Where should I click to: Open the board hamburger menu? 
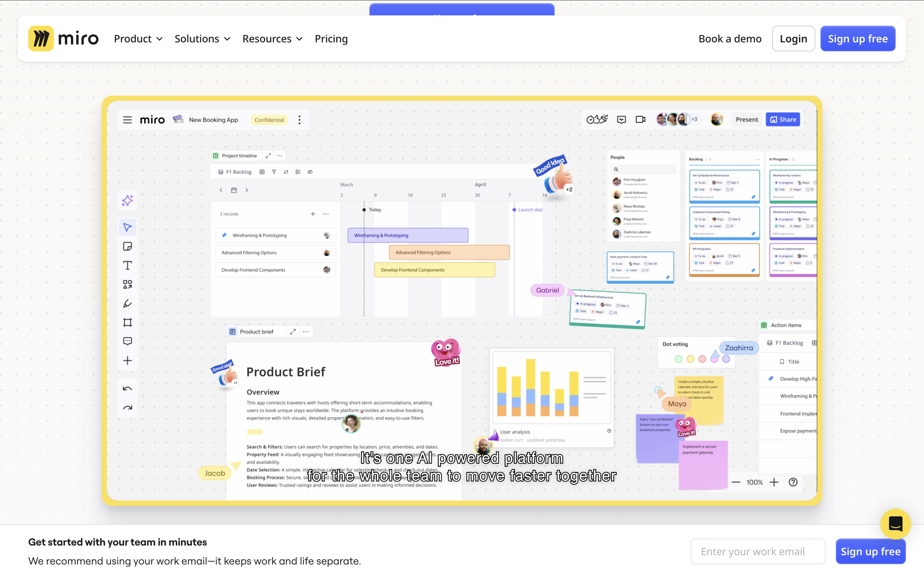click(x=127, y=120)
